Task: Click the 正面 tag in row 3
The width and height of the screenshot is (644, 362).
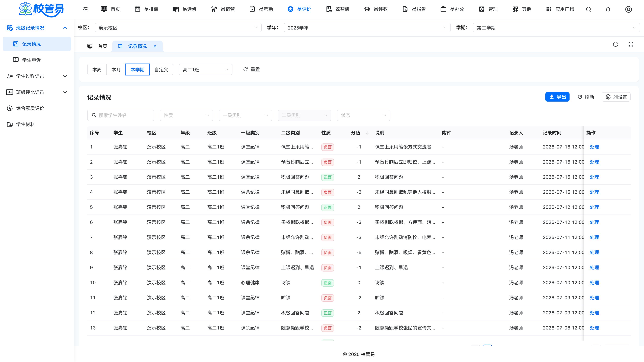Action: 328,177
